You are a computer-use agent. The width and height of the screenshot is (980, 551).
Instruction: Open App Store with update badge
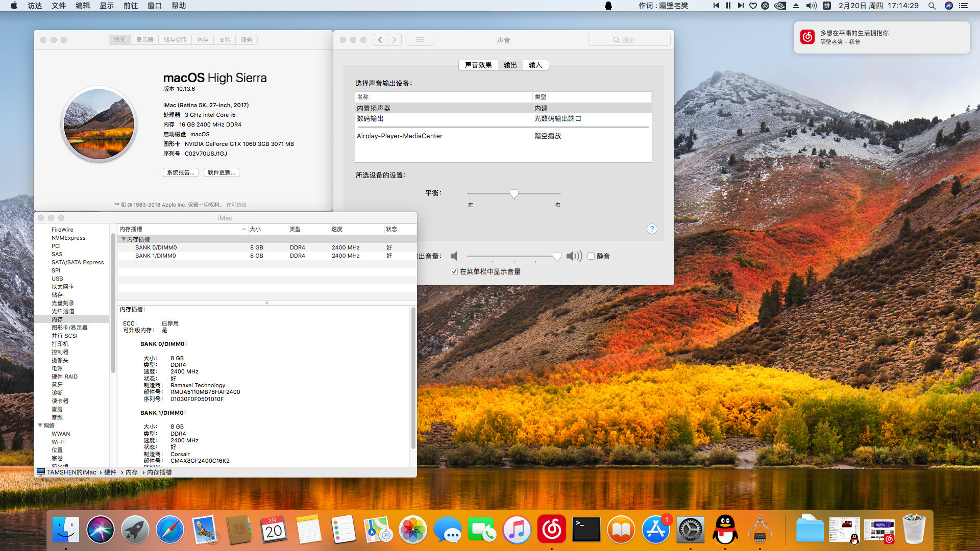click(x=656, y=530)
